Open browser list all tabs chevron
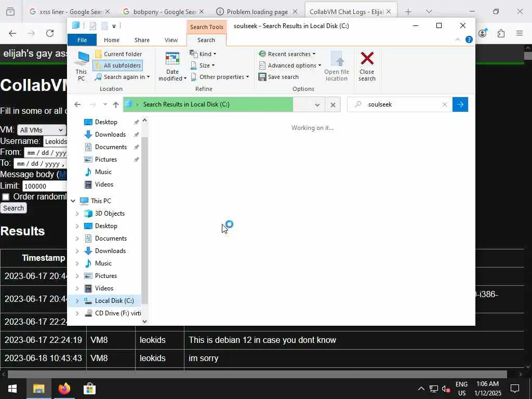532x399 pixels. click(429, 12)
